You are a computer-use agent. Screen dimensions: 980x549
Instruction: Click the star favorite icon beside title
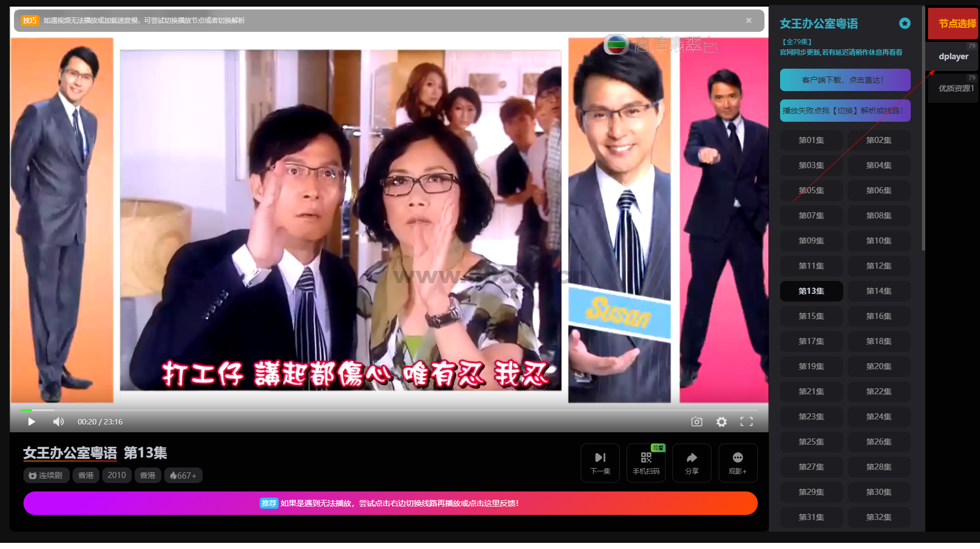coord(905,23)
